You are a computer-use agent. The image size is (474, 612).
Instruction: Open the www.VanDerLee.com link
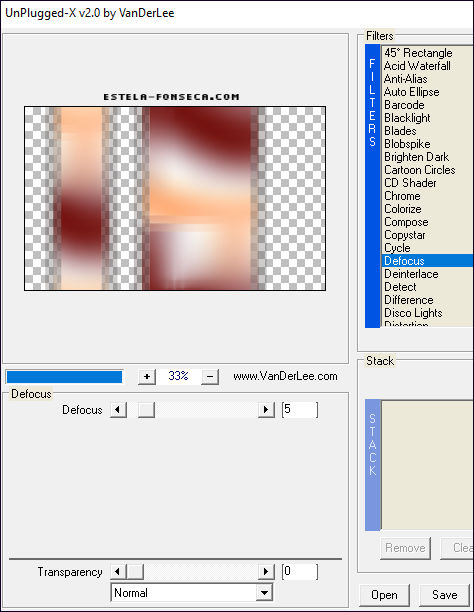point(285,376)
